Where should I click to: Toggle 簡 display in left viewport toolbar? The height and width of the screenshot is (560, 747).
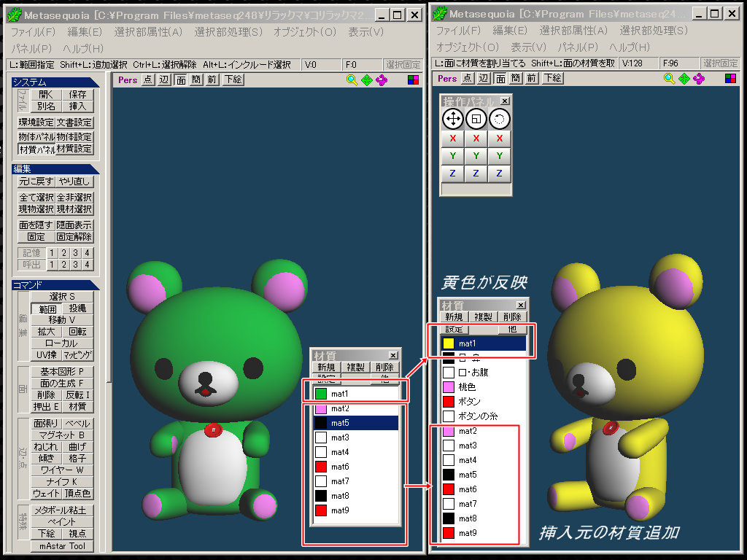pyautogui.click(x=196, y=79)
